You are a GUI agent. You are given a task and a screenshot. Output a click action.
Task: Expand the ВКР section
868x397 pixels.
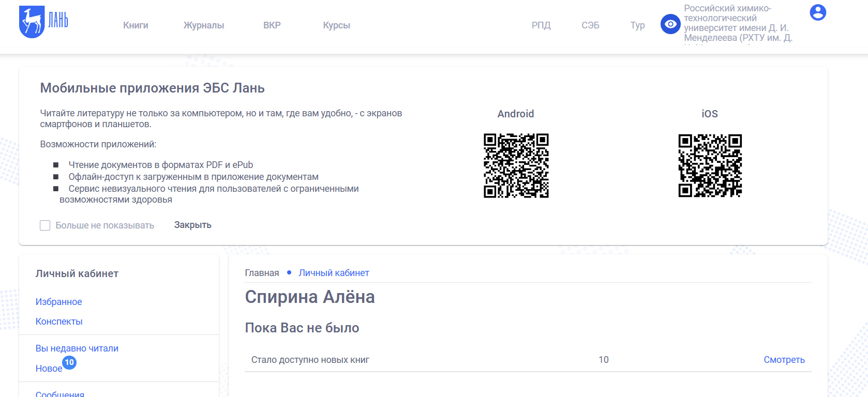click(x=272, y=25)
